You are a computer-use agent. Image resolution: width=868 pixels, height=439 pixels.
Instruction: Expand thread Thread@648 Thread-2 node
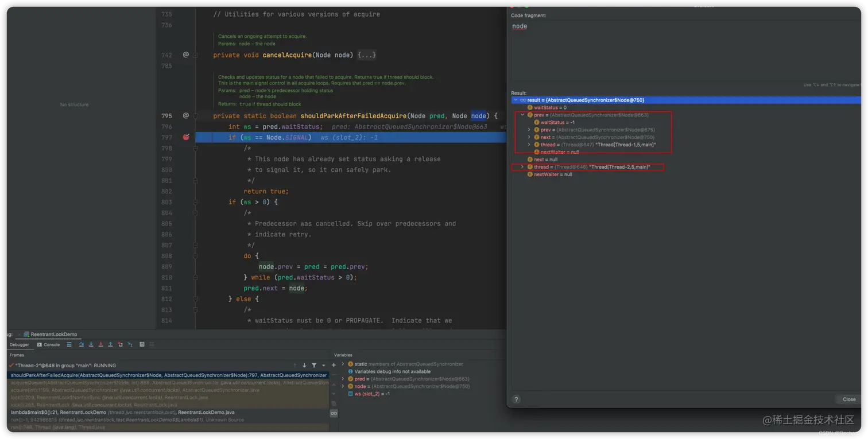pos(522,167)
